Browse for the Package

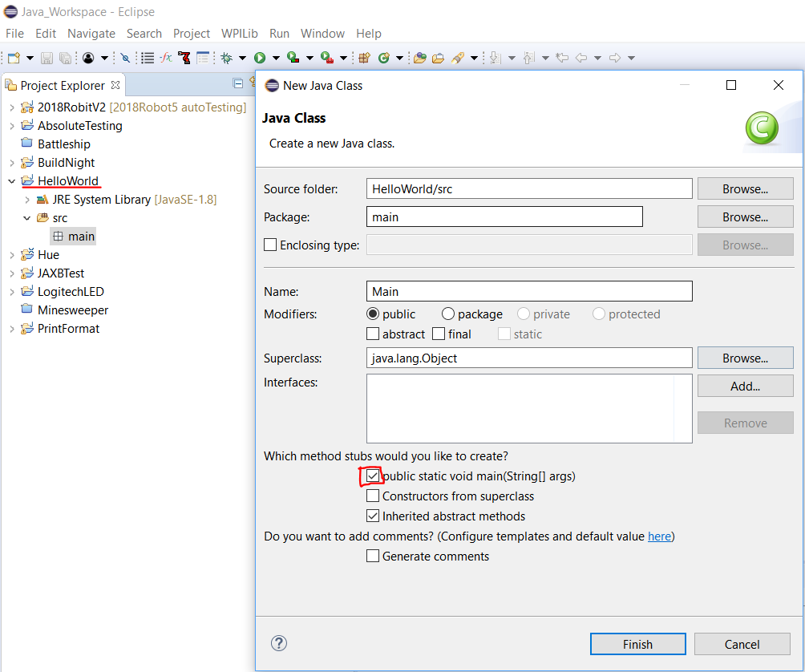pyautogui.click(x=746, y=217)
